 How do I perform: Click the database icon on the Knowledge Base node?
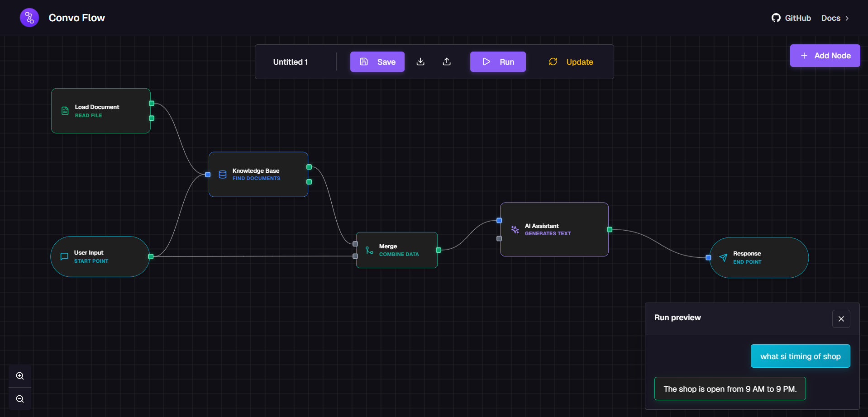(x=222, y=174)
